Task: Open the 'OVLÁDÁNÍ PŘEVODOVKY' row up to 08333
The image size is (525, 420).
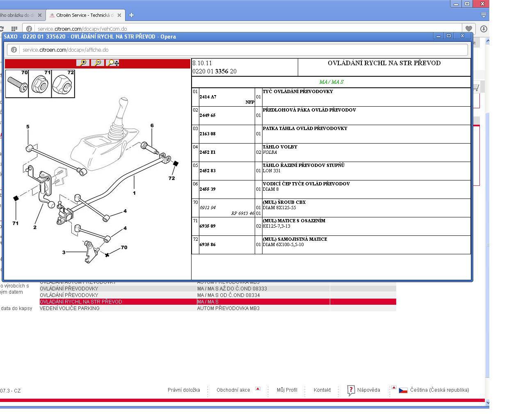Action: (x=218, y=289)
